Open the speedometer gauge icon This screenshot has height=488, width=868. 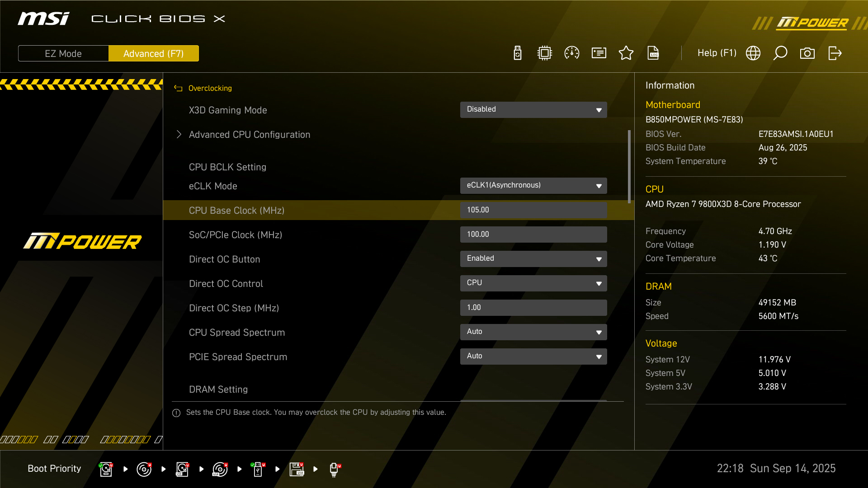click(572, 53)
